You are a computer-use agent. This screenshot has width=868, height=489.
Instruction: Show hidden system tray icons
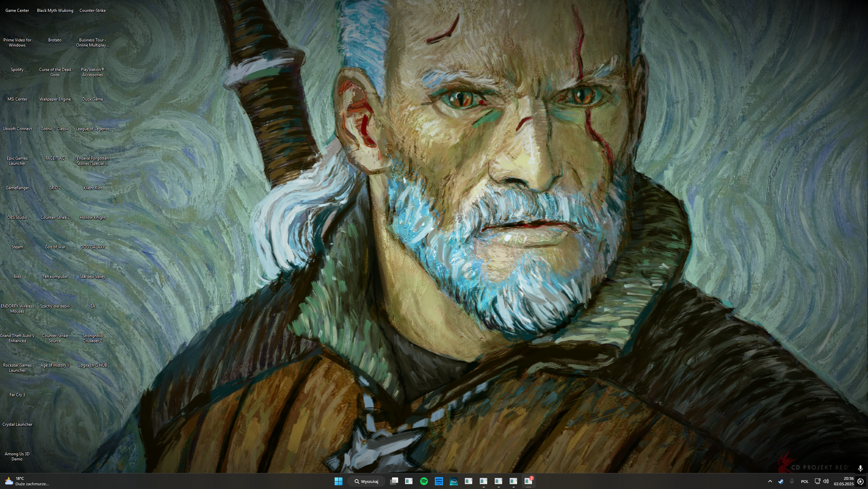770,481
